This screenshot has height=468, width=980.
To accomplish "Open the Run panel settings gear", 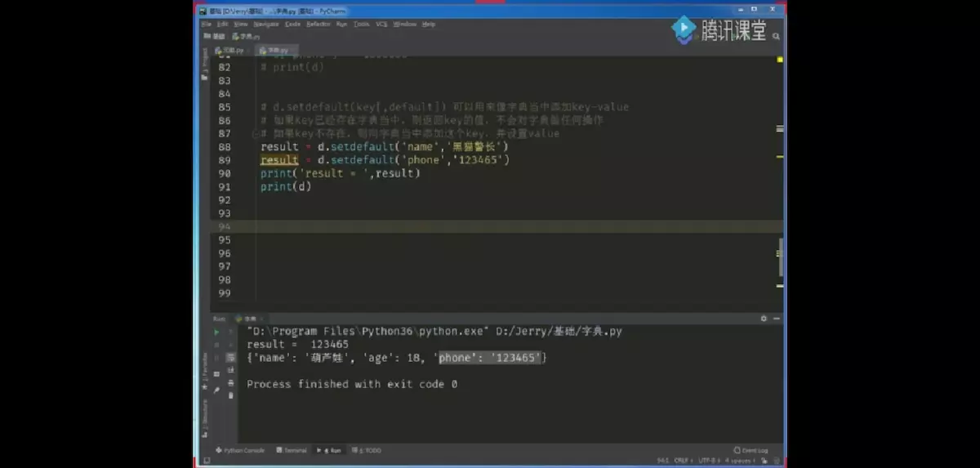I will [x=764, y=319].
